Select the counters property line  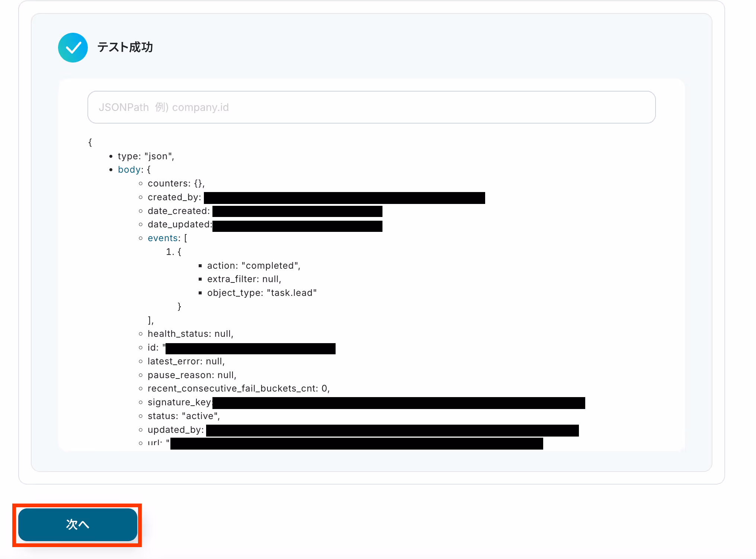176,183
